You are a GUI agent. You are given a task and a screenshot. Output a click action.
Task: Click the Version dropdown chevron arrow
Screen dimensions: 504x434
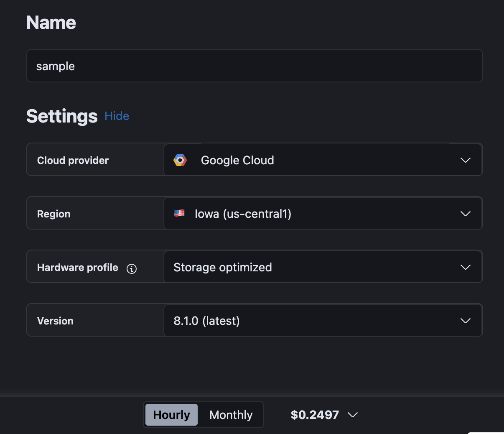click(465, 321)
